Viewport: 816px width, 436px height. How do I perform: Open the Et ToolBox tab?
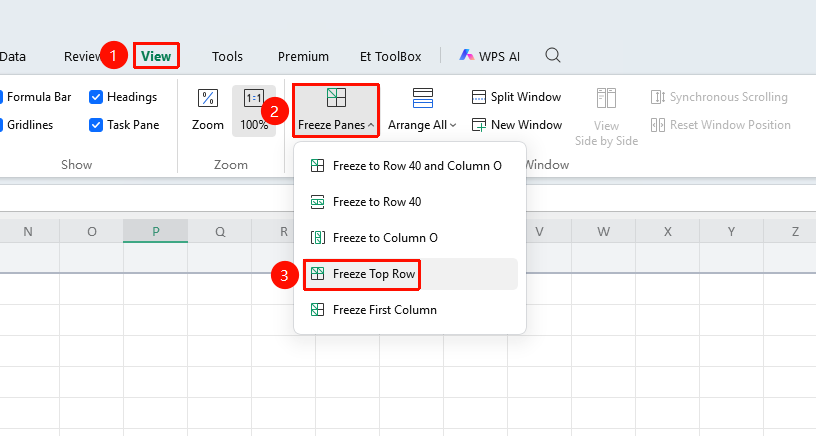pyautogui.click(x=390, y=56)
